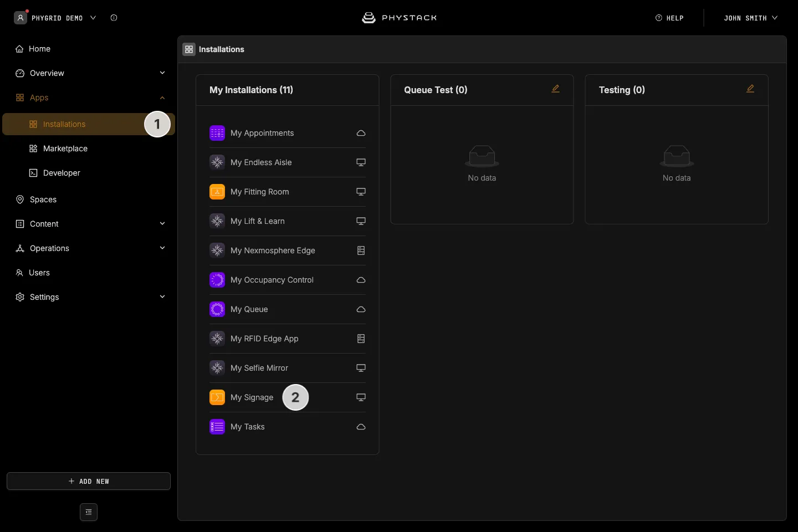Click the My Appointments app icon
The width and height of the screenshot is (798, 532).
[217, 133]
